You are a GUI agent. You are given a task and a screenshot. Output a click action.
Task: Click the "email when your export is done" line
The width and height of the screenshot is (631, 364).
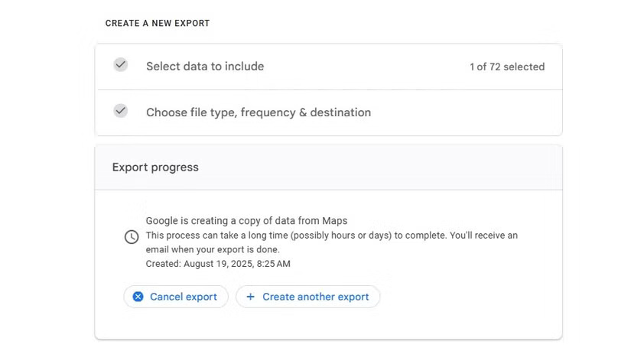point(213,249)
